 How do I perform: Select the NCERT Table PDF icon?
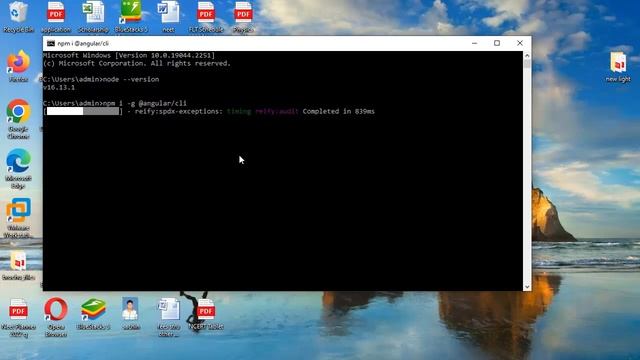pyautogui.click(x=206, y=313)
